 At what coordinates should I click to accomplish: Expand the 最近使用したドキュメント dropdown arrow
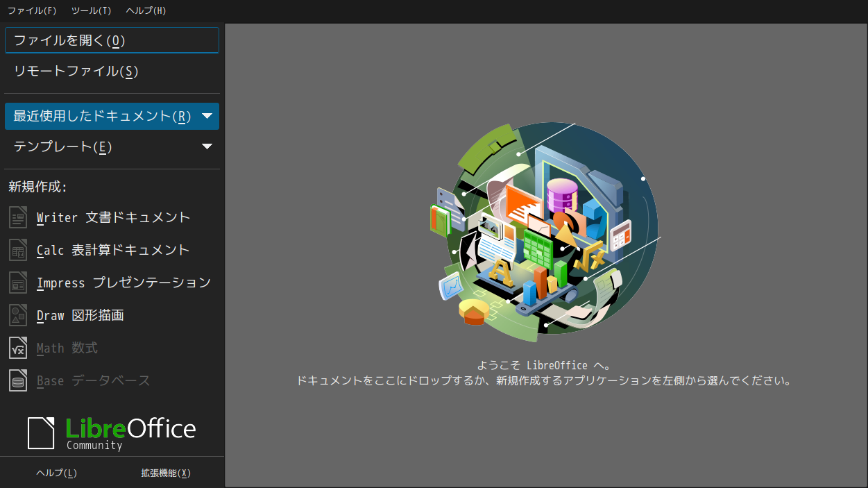[x=207, y=116]
